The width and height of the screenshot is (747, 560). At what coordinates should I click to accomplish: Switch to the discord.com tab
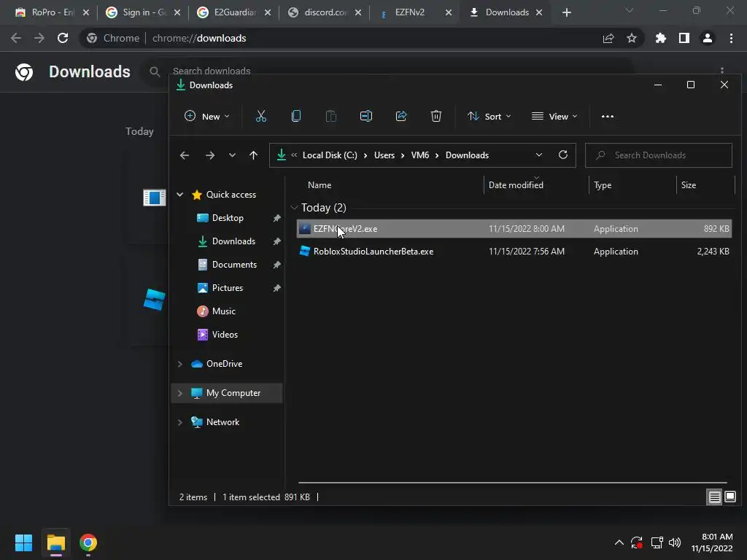coord(325,12)
